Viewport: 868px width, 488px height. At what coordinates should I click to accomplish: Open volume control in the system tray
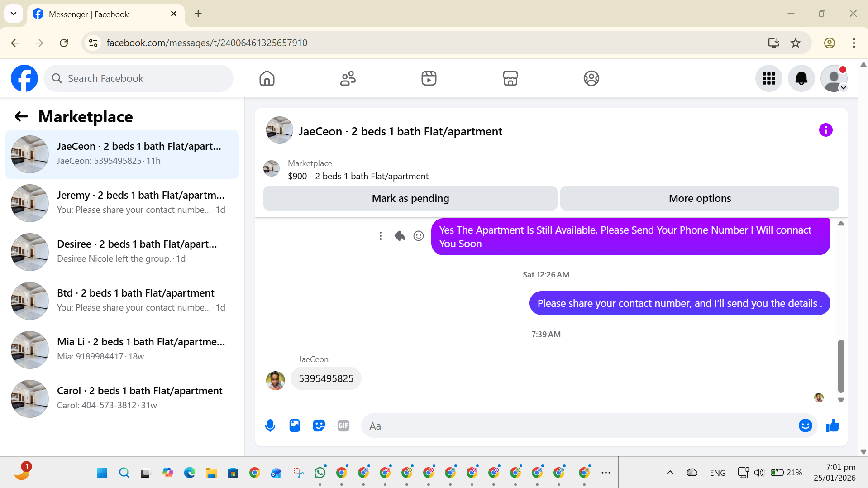759,473
